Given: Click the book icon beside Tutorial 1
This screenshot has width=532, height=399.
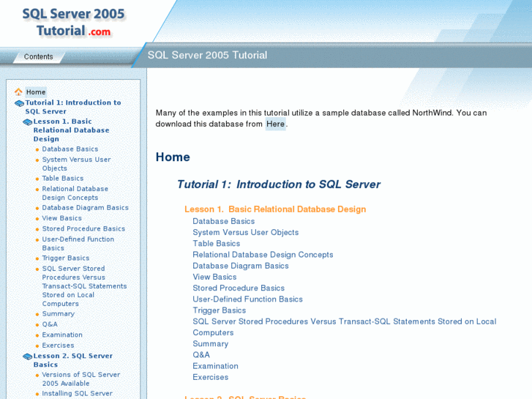Looking at the screenshot, I should pos(19,103).
